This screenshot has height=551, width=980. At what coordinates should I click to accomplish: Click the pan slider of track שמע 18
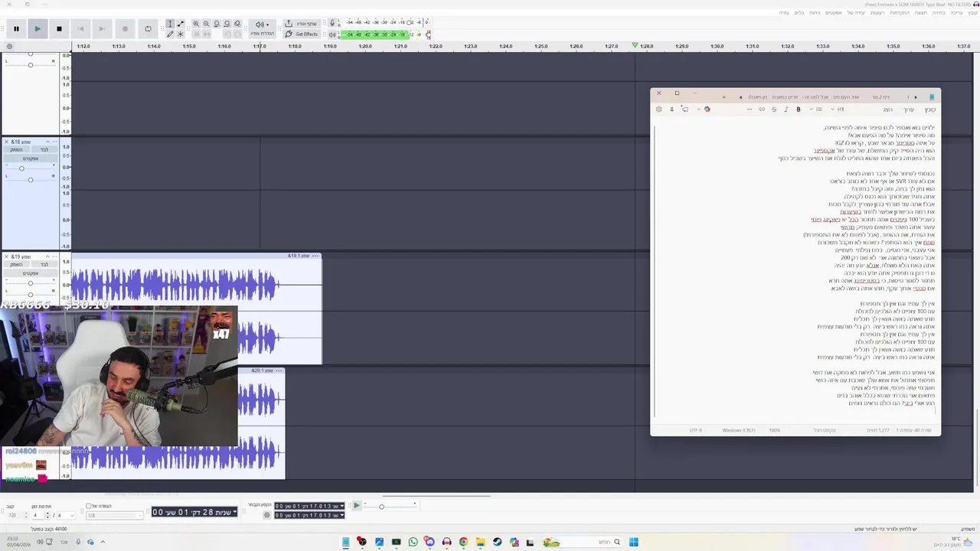pyautogui.click(x=31, y=180)
